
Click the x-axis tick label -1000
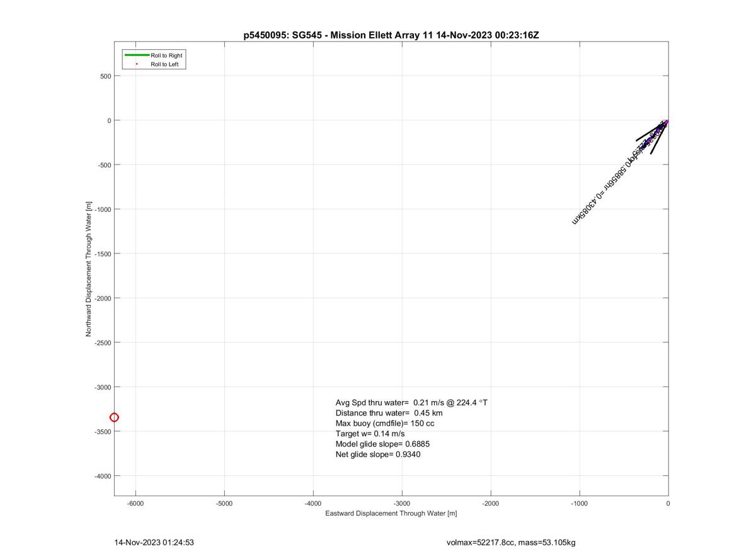tap(580, 504)
